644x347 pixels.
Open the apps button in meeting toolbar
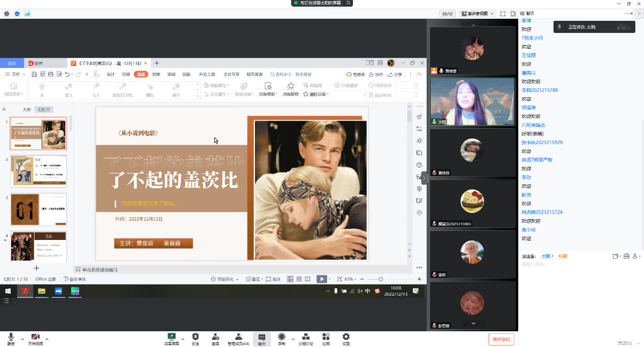(326, 338)
